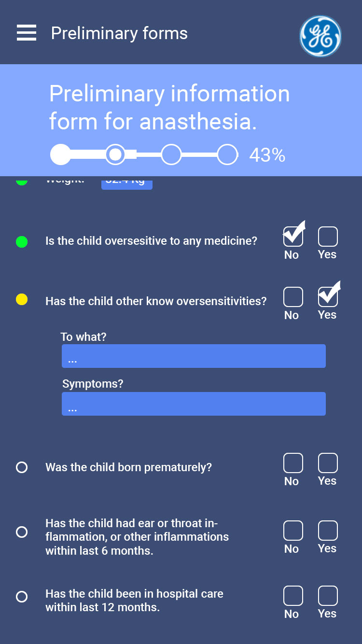Click the GE logo icon
362x644 pixels.
(x=320, y=36)
